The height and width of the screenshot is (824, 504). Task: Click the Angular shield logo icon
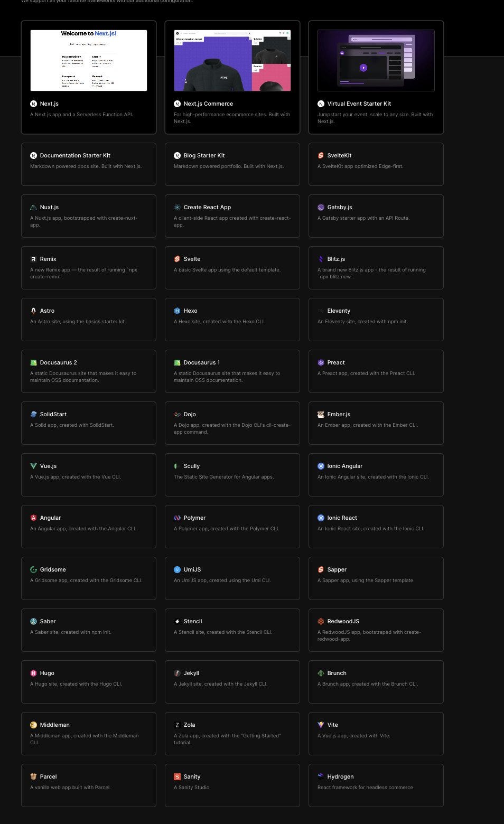pyautogui.click(x=33, y=518)
